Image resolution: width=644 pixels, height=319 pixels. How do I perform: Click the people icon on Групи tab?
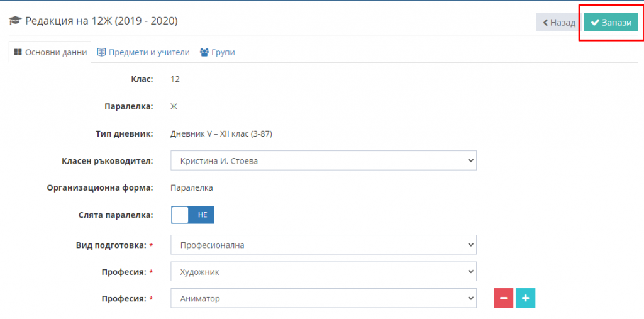pyautogui.click(x=204, y=52)
